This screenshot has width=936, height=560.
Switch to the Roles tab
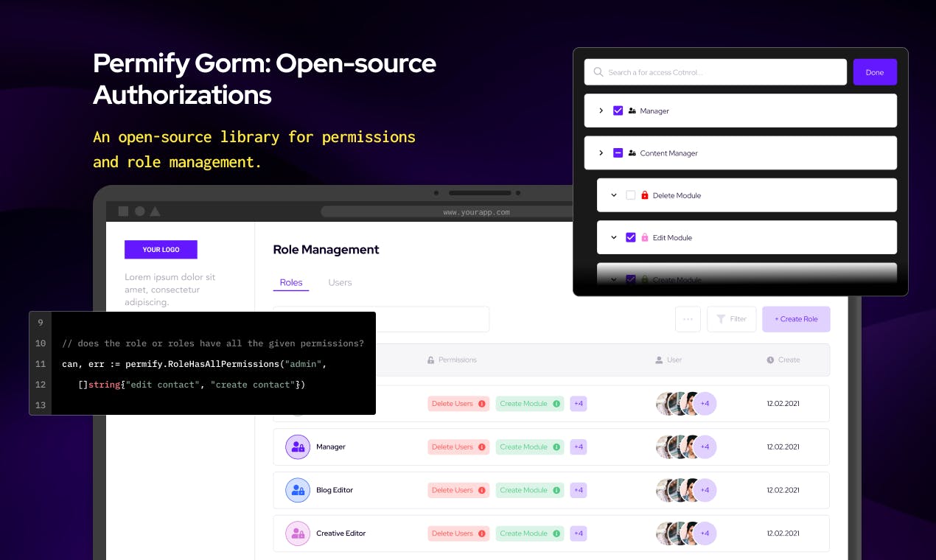pyautogui.click(x=291, y=282)
